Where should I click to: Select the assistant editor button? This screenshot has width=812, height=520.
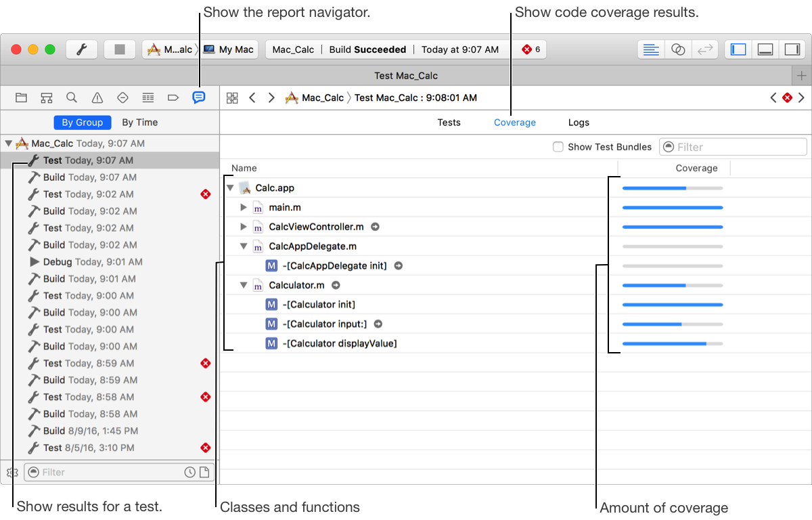tap(678, 49)
